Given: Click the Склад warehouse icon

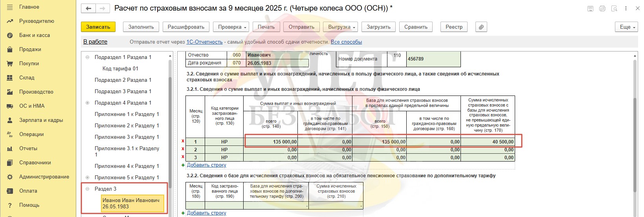Looking at the screenshot, I should [x=10, y=78].
